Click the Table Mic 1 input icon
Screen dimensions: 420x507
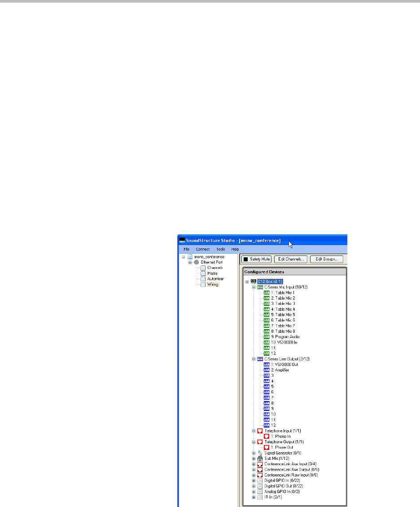point(267,293)
